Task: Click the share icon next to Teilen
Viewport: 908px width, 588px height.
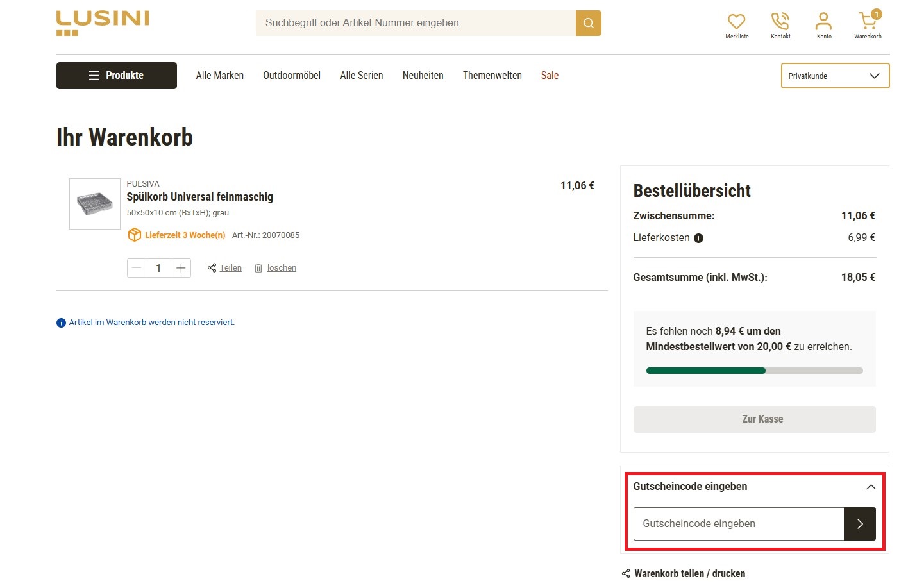Action: (x=212, y=268)
